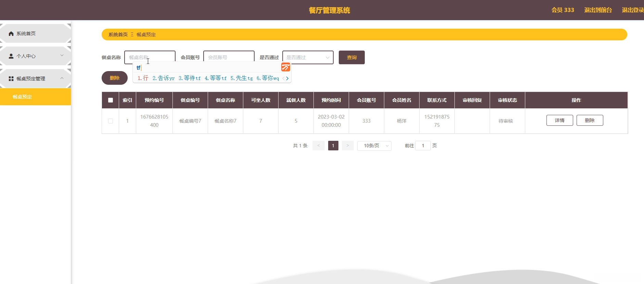Click the home icon beside 系统首页

point(11,33)
